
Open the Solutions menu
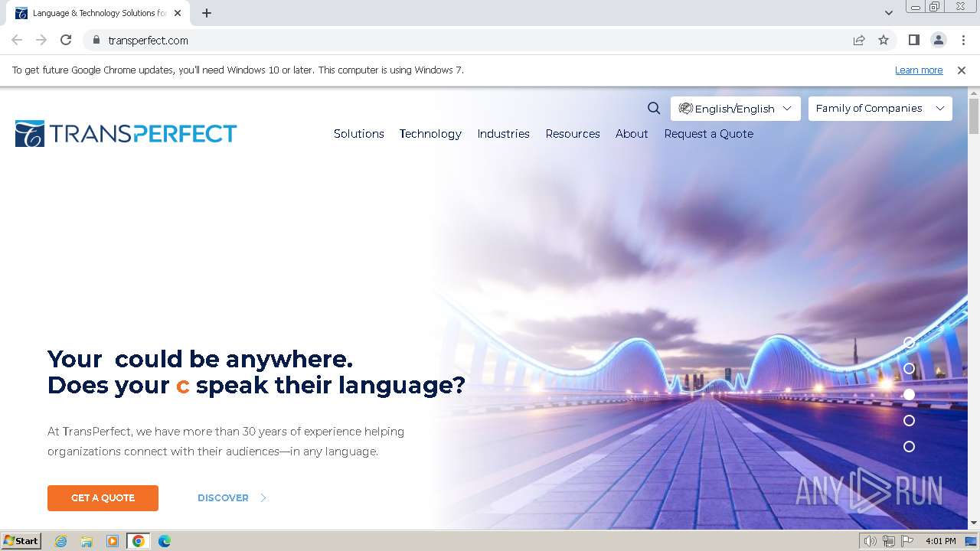359,134
